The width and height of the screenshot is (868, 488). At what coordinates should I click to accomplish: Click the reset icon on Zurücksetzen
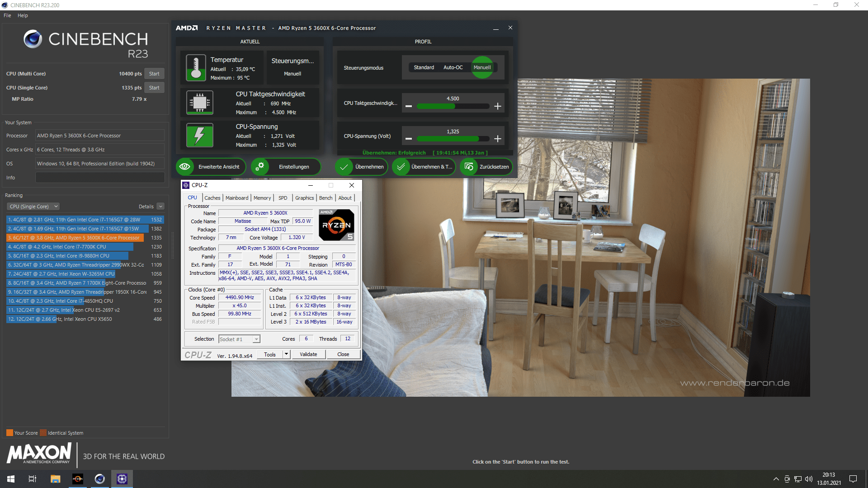click(469, 167)
